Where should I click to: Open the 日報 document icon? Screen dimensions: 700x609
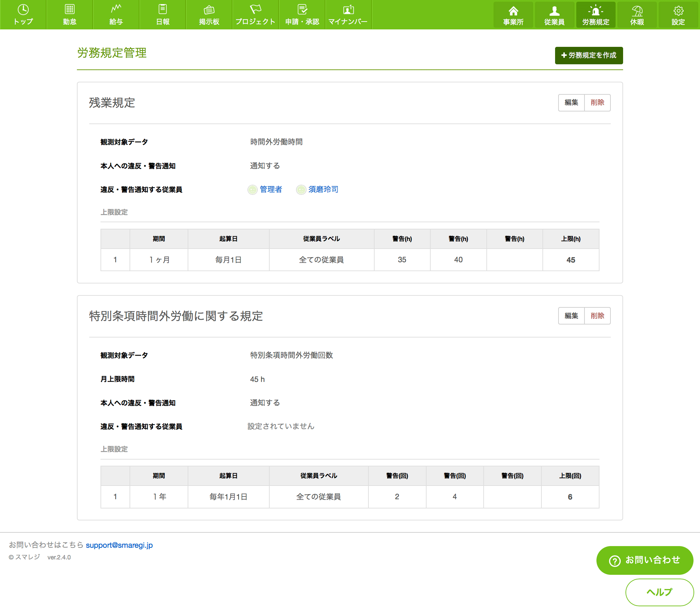pos(163,9)
